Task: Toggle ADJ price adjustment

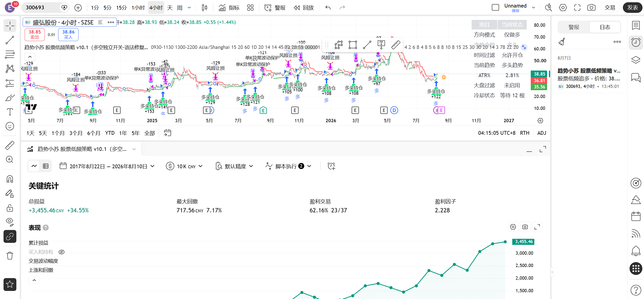Action: (x=542, y=133)
